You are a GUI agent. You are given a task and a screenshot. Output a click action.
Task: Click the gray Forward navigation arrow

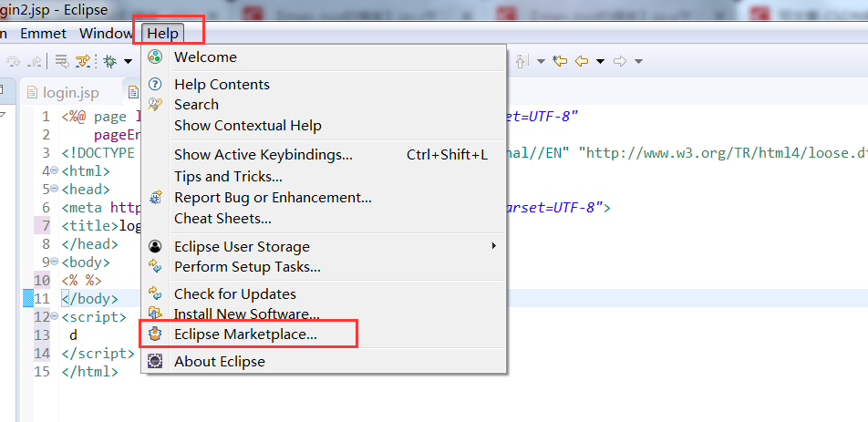[x=620, y=61]
